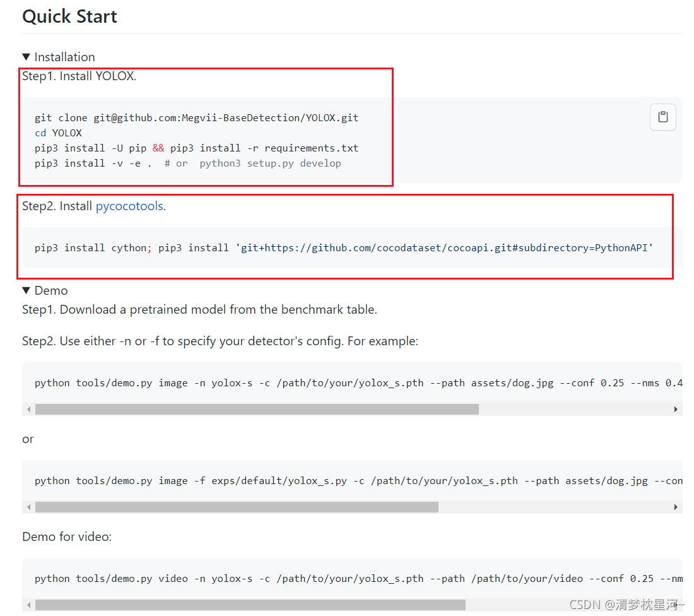Click the 'Demo for video:' text

point(67,536)
